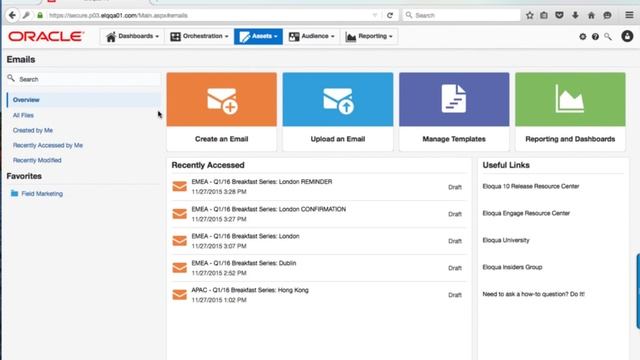Click the browser Search box

(462, 16)
